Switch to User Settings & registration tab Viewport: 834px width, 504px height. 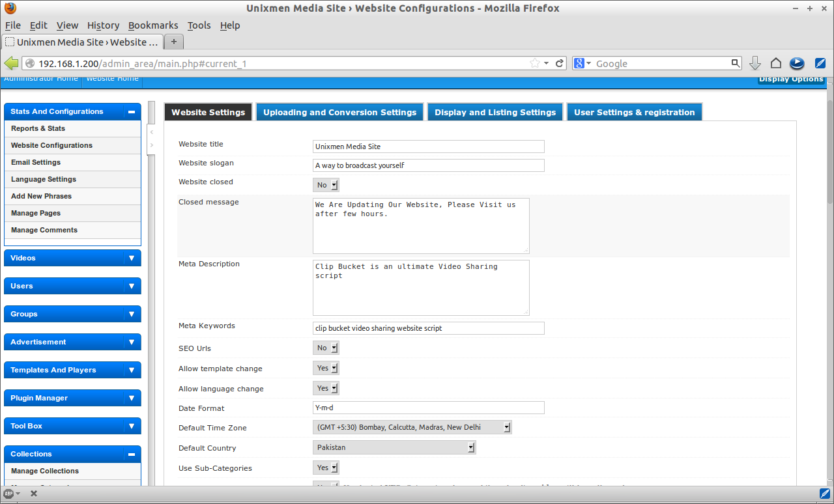click(x=634, y=112)
